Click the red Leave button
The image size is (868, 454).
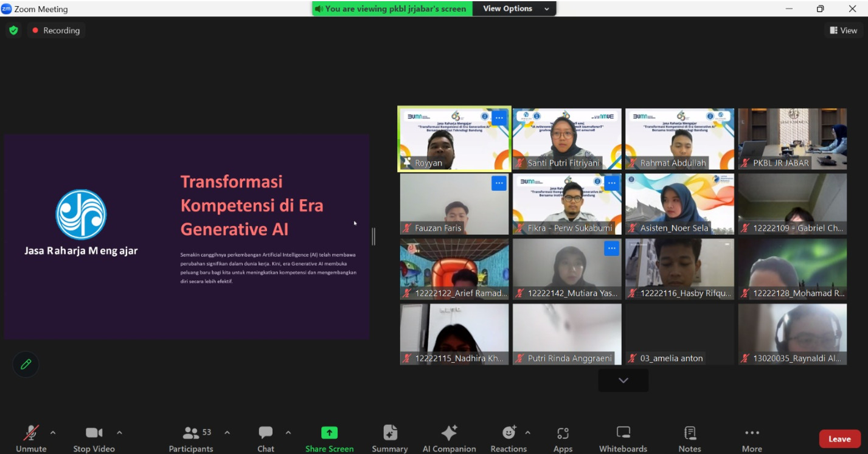(839, 439)
